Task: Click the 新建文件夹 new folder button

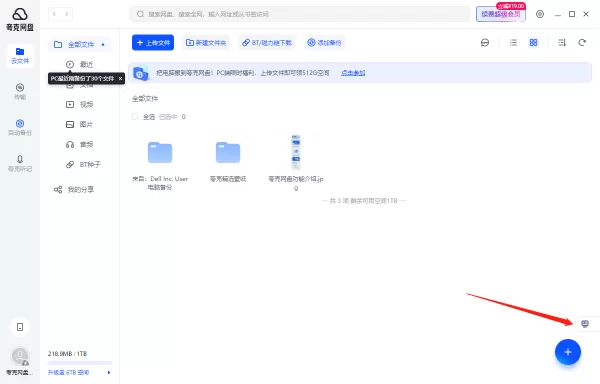Action: 206,42
